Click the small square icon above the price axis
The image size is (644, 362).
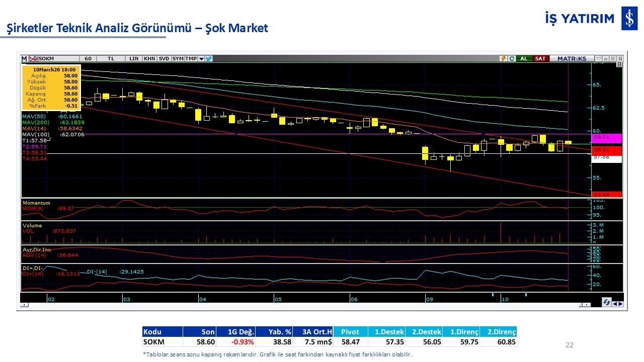click(x=619, y=64)
